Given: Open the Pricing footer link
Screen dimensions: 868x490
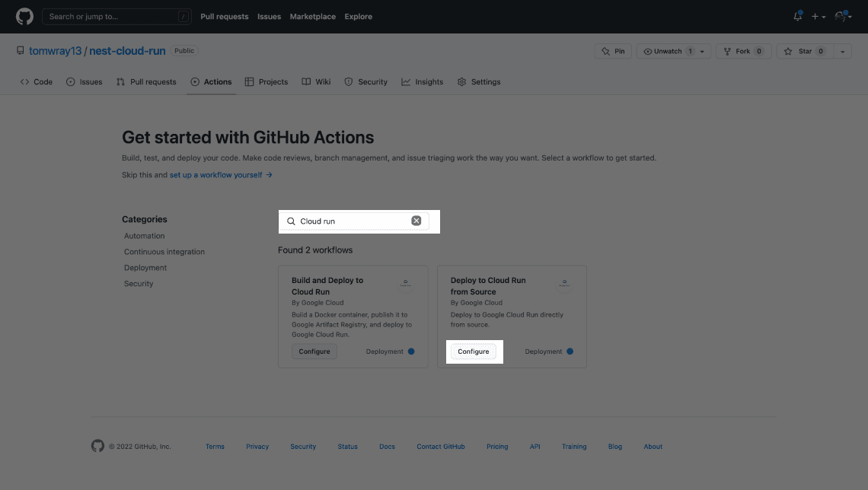Looking at the screenshot, I should click(497, 447).
